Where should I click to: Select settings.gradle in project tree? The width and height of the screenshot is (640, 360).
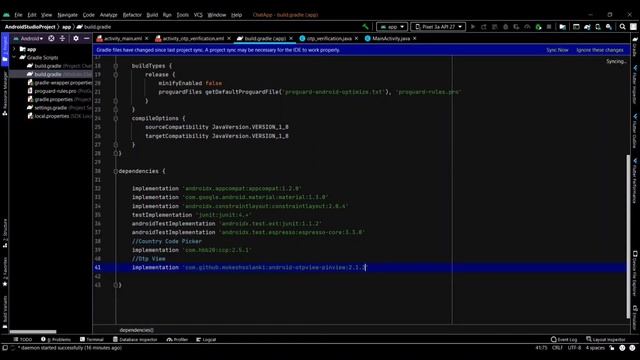pos(60,108)
